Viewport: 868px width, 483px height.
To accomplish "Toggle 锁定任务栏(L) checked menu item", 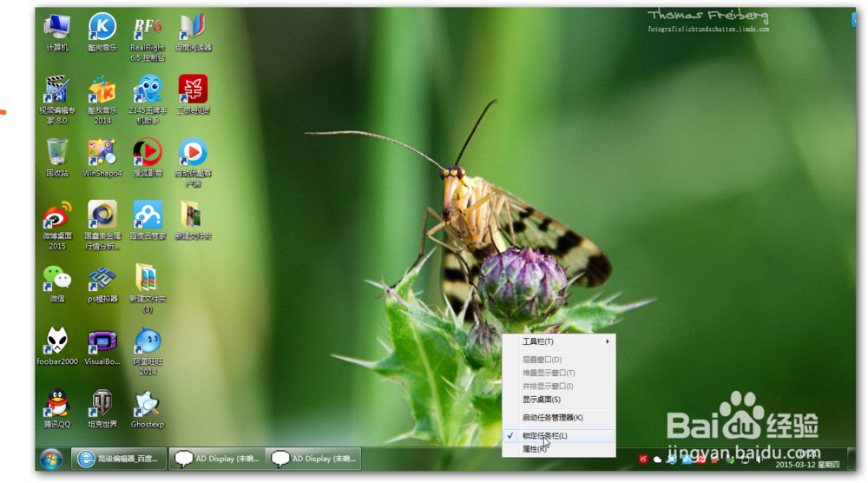I will tap(558, 436).
